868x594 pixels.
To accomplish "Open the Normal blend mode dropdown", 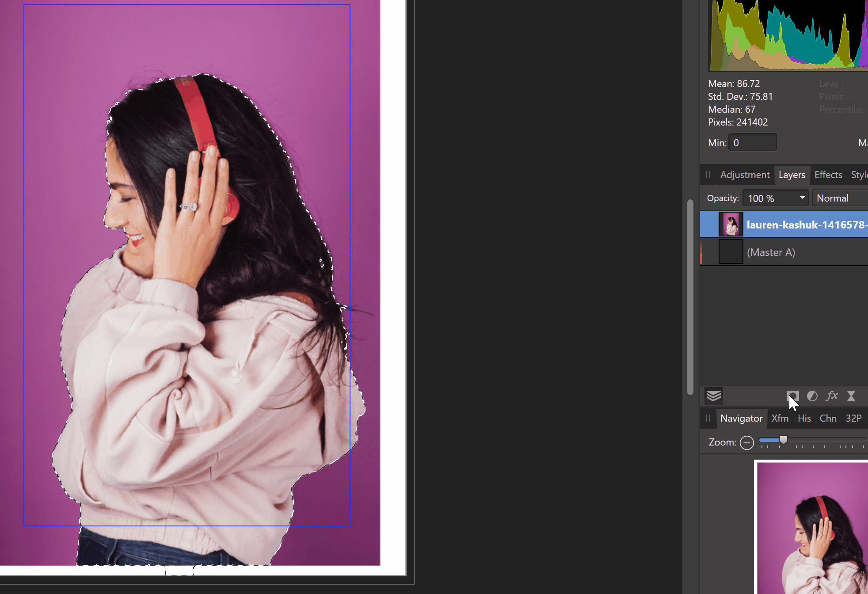I will click(x=839, y=198).
